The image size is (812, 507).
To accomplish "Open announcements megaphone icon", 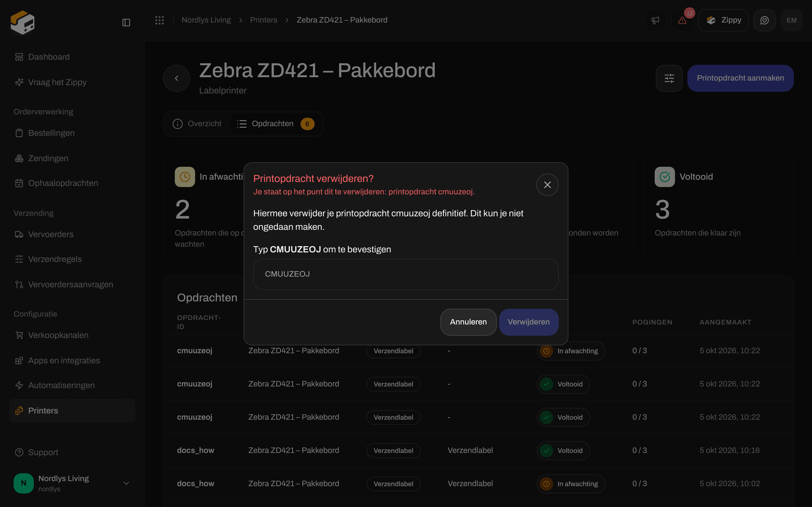I will [655, 20].
